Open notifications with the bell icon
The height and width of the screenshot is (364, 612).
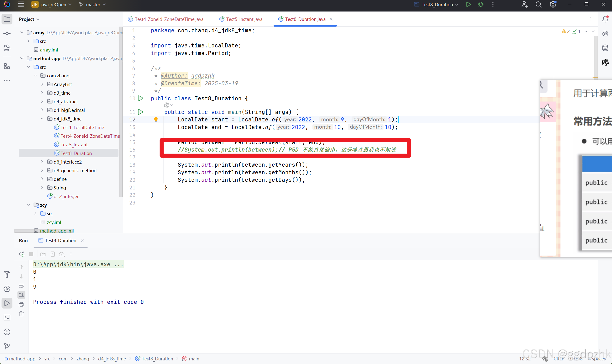click(x=605, y=19)
